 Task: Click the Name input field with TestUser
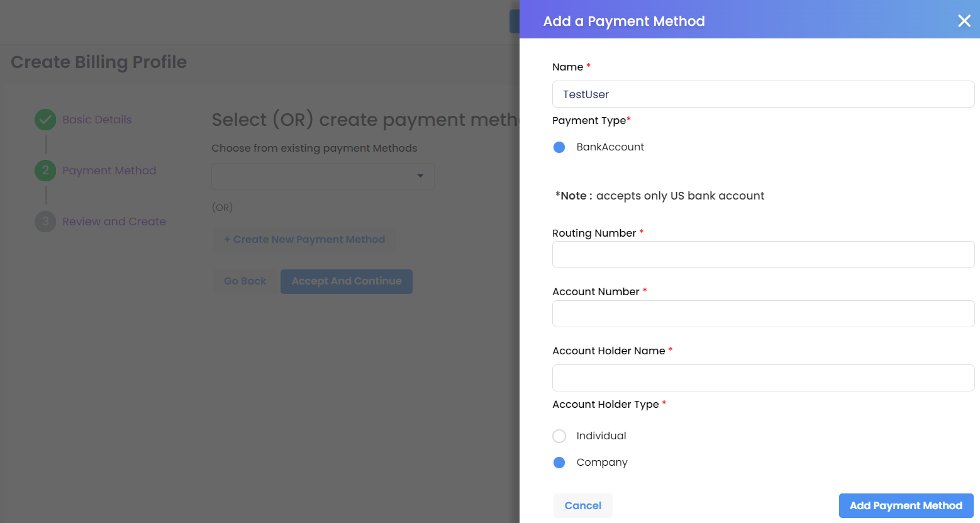[x=763, y=94]
